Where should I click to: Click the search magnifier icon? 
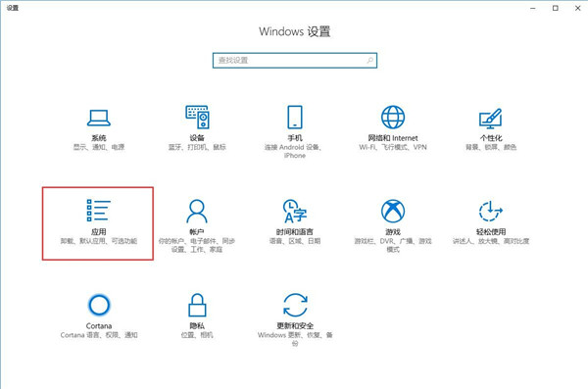pyautogui.click(x=369, y=60)
